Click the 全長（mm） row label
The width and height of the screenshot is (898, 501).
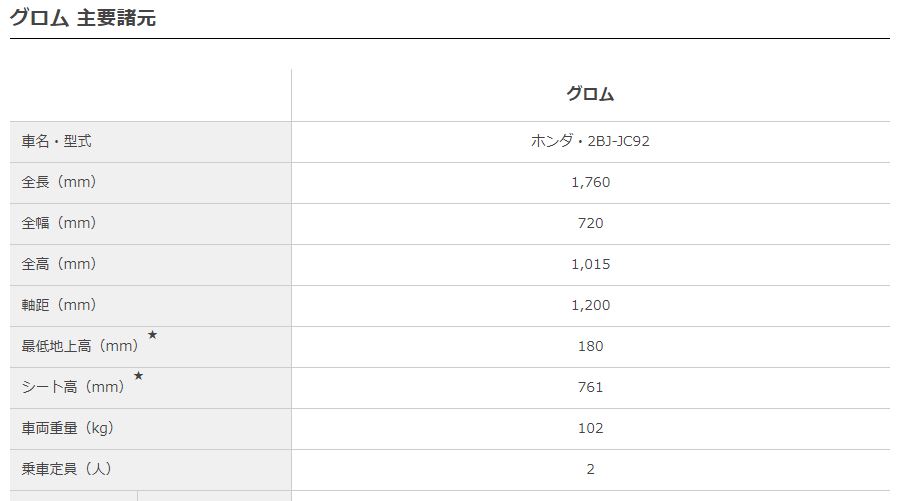pyautogui.click(x=59, y=182)
